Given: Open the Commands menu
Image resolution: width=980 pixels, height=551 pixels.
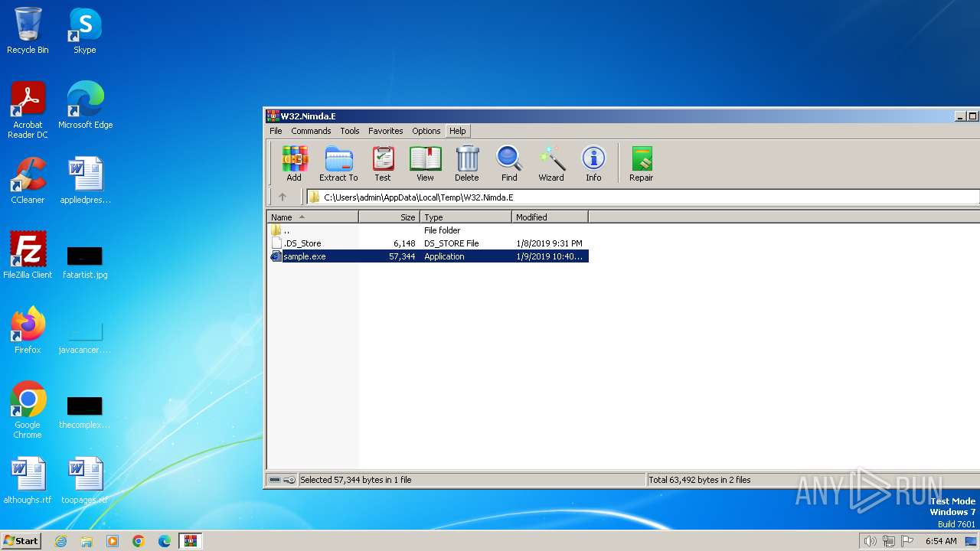Looking at the screenshot, I should [x=311, y=131].
